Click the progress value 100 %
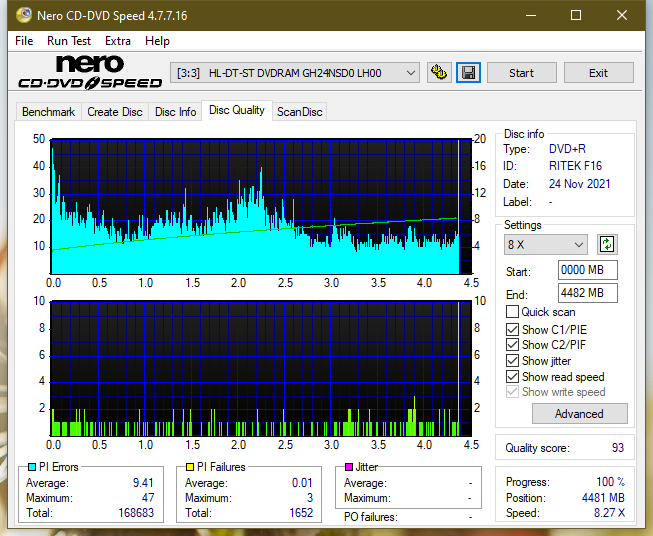The height and width of the screenshot is (536, 653). (x=611, y=482)
